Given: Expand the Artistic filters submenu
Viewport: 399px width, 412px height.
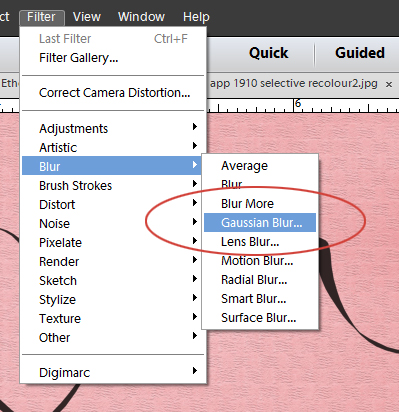Looking at the screenshot, I should [x=113, y=147].
